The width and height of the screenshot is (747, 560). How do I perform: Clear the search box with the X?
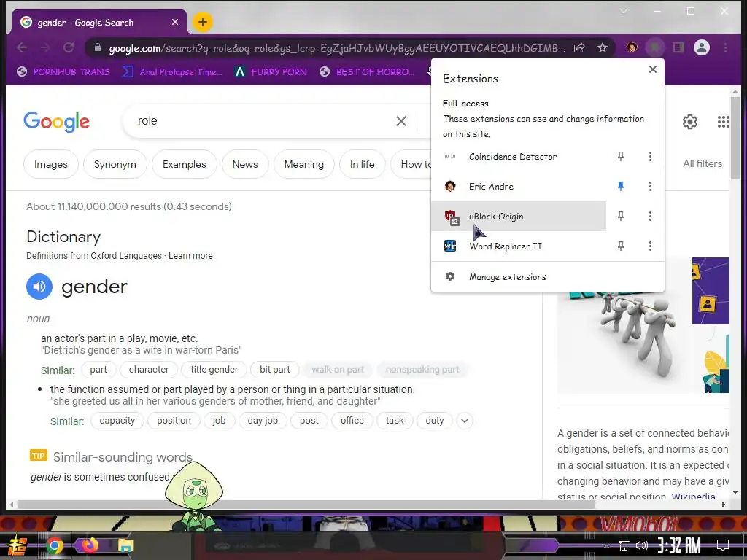click(401, 121)
